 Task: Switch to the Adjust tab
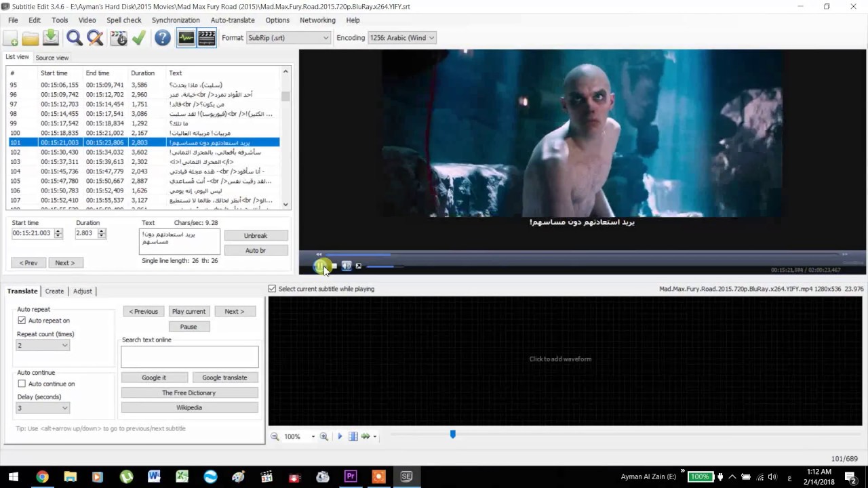tap(83, 291)
